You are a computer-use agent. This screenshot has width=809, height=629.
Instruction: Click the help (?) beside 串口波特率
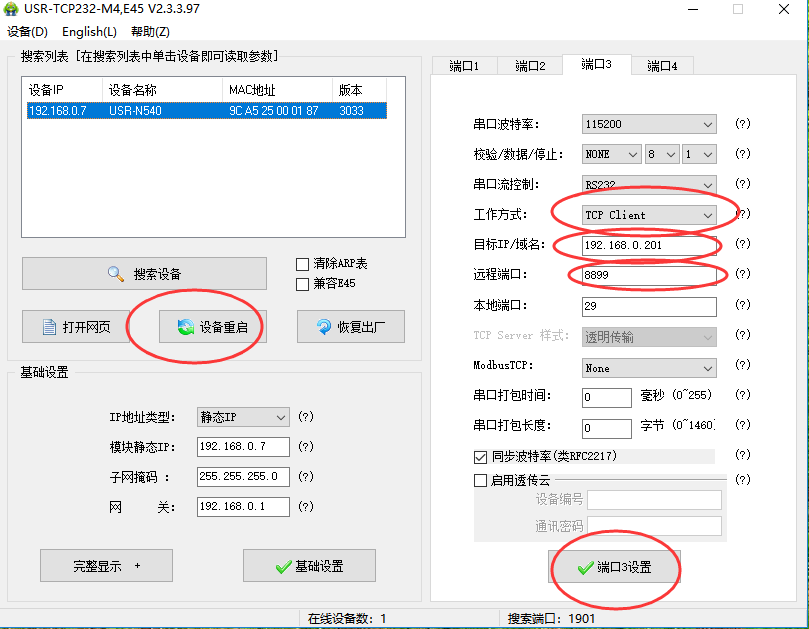[742, 124]
